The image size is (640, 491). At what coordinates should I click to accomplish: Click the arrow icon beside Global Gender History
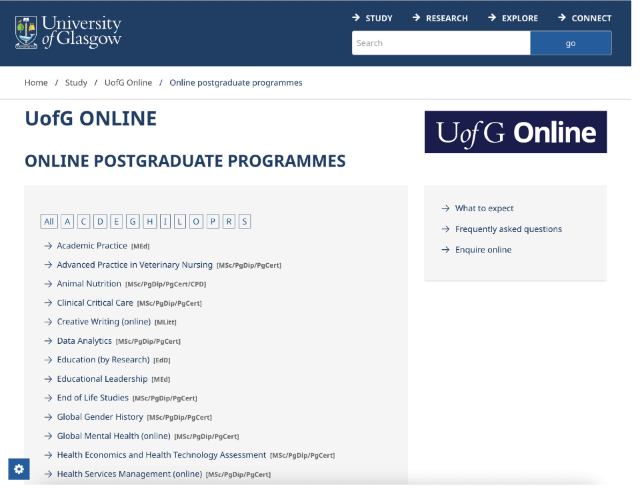click(48, 417)
